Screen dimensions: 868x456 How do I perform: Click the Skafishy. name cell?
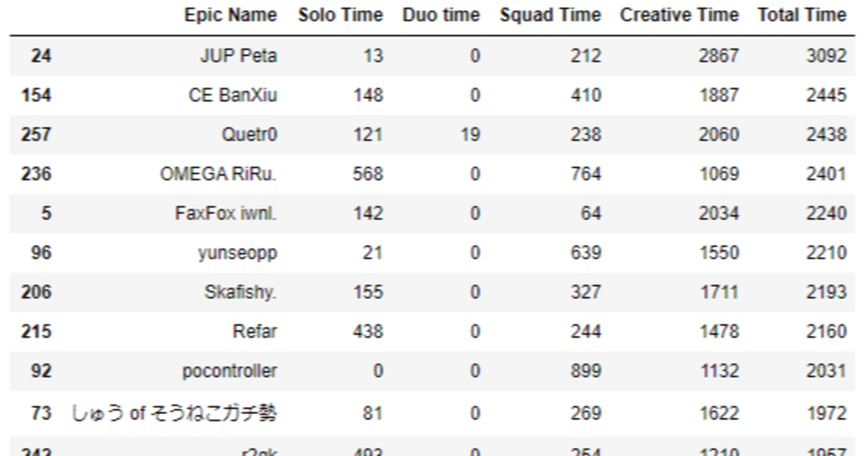tap(241, 292)
